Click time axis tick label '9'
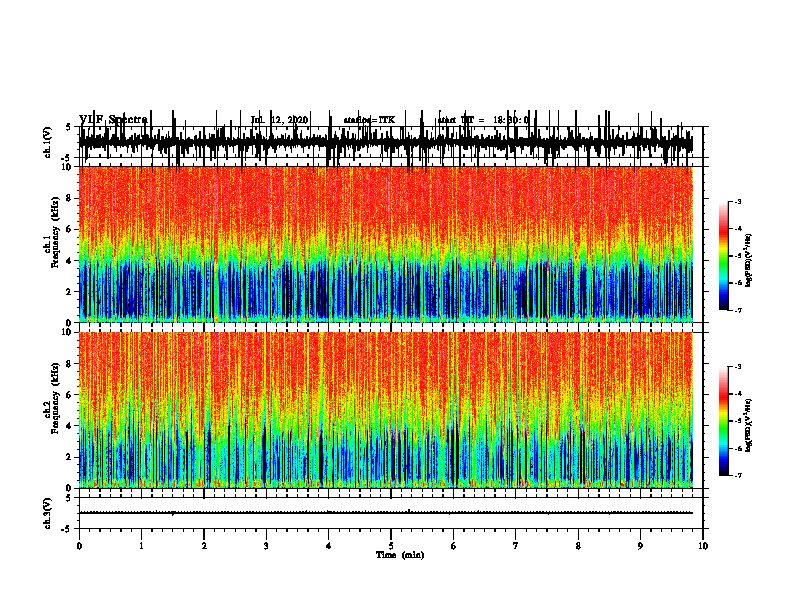The image size is (792, 612). point(640,546)
